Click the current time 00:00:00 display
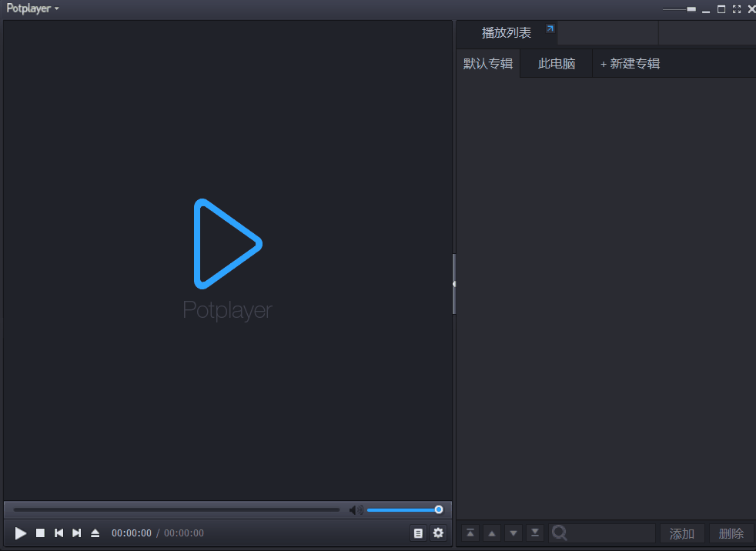This screenshot has height=551, width=756. (132, 533)
